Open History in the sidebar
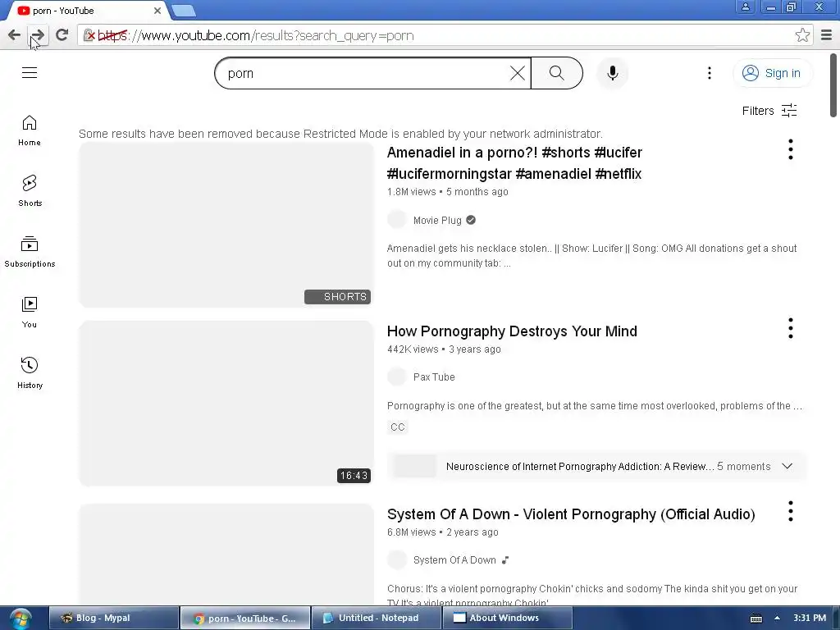 (x=30, y=373)
